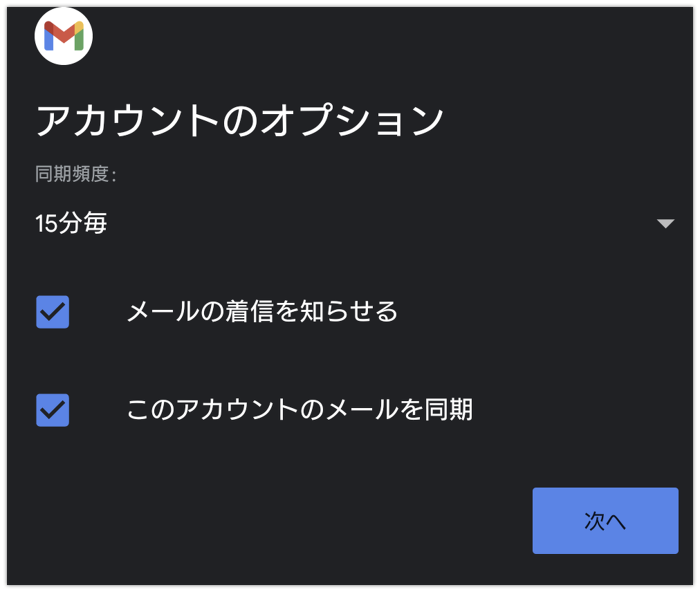Image resolution: width=700 pixels, height=592 pixels.
Task: Toggle the メールの着信を知らせる checkbox
Action: [x=53, y=312]
